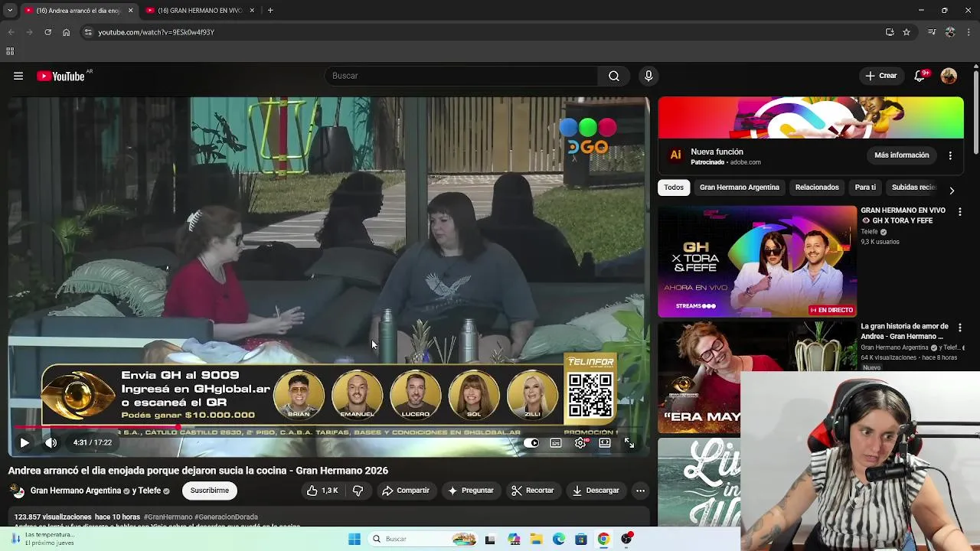Open weather widget on taskbar
Image resolution: width=980 pixels, height=551 pixels.
(x=42, y=539)
